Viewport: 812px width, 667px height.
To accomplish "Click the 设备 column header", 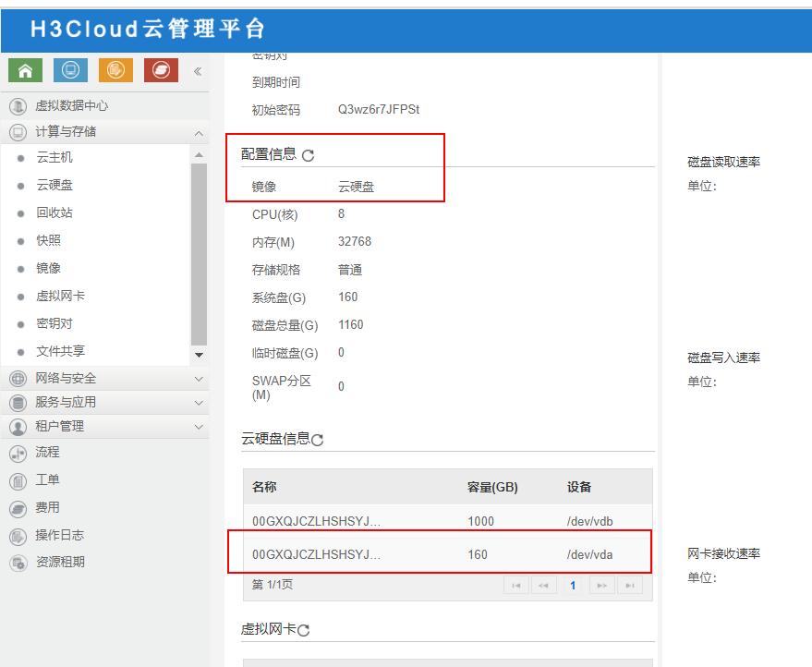I will pos(579,487).
